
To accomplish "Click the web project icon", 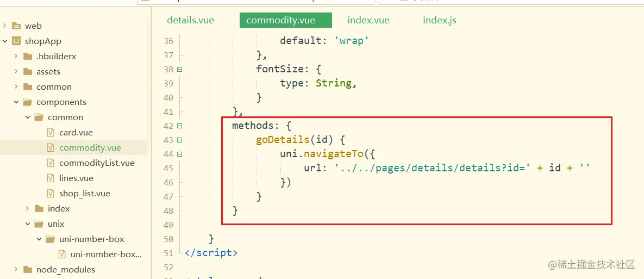I will (16, 26).
